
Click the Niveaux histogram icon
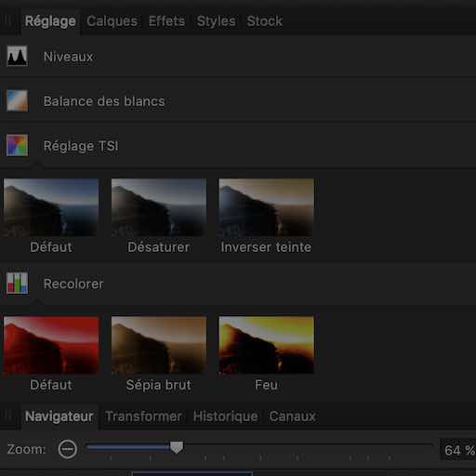pyautogui.click(x=18, y=56)
